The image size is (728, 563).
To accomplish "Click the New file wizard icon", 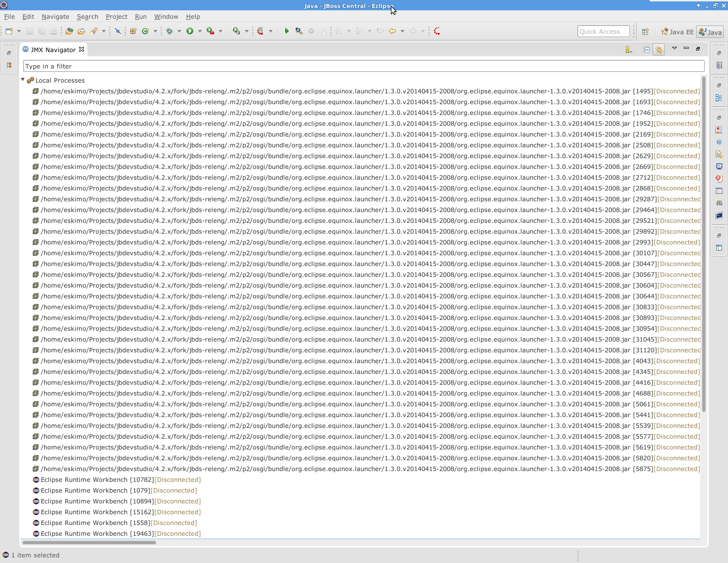I will tap(9, 31).
